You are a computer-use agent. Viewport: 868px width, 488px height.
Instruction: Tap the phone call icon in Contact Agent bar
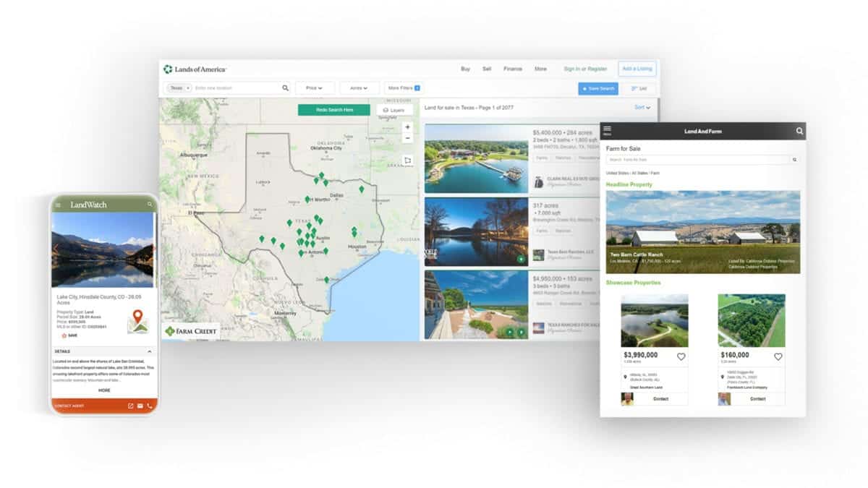pyautogui.click(x=150, y=406)
